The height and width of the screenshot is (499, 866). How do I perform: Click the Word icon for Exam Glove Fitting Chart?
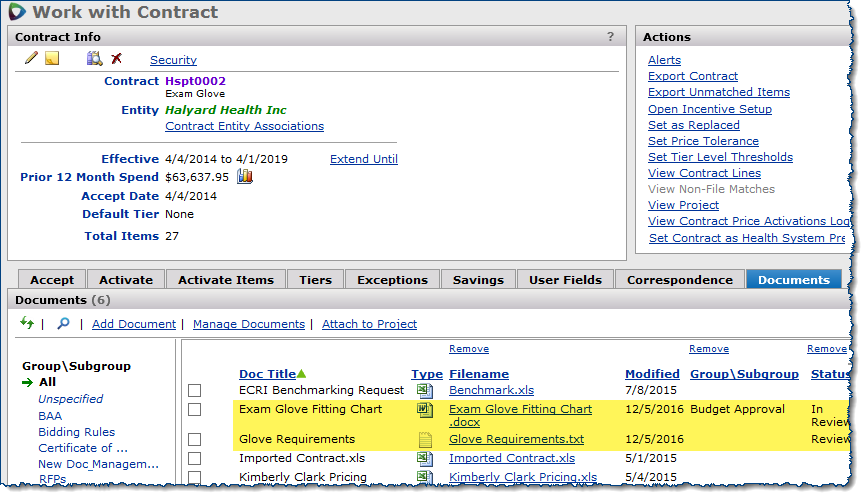tap(424, 410)
